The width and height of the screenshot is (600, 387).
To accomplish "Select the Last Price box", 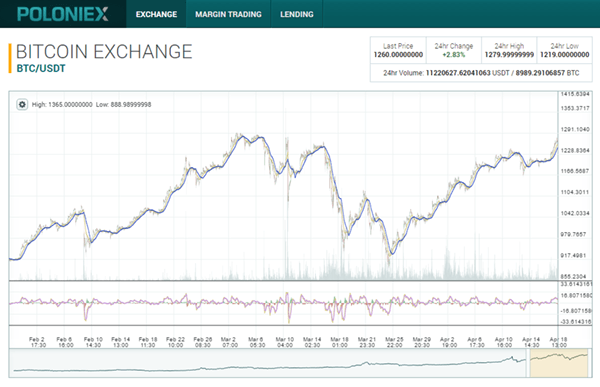I will (x=398, y=51).
